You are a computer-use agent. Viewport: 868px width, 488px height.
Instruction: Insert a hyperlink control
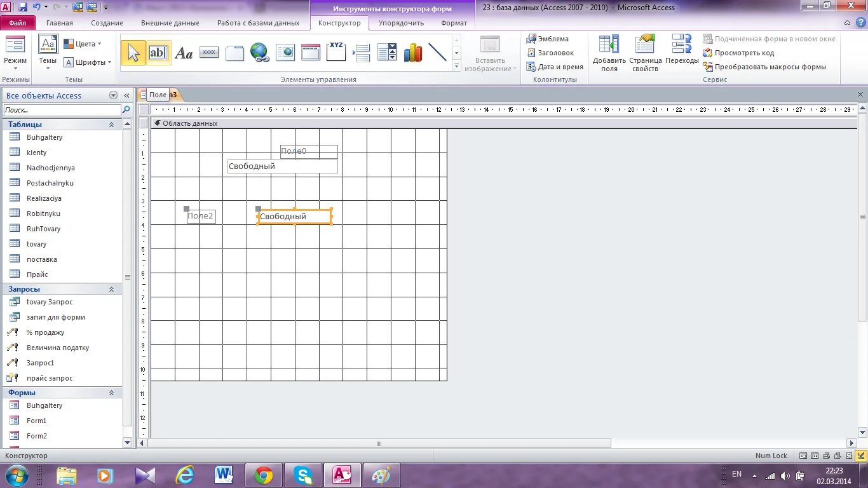[x=260, y=53]
